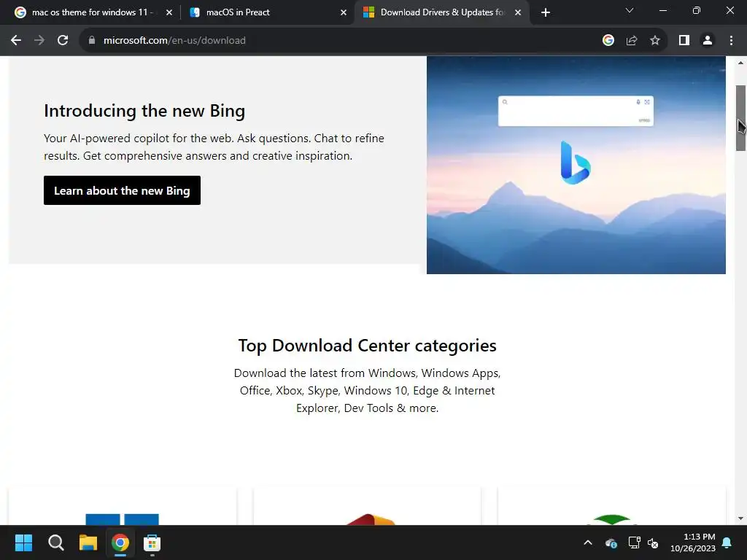Click the muted volume tray icon
747x560 pixels.
[653, 542]
